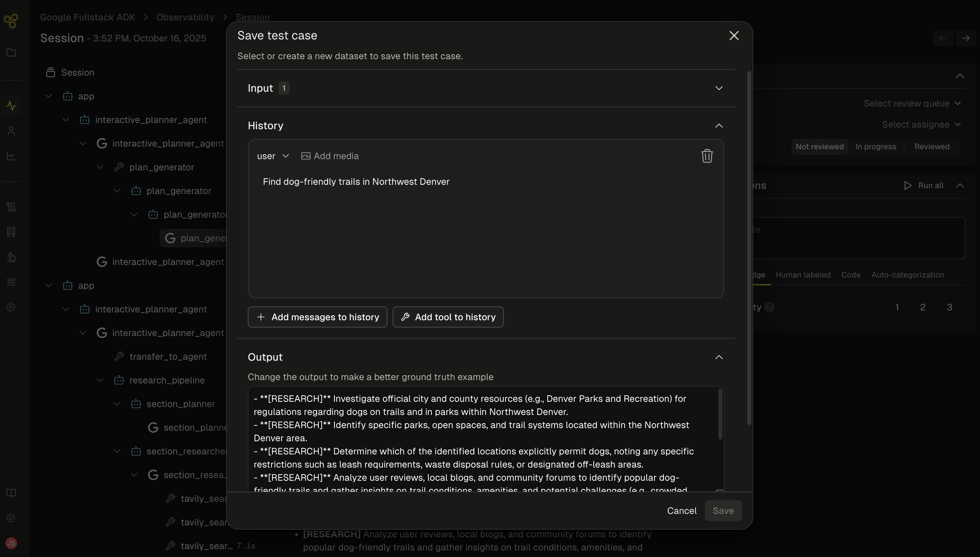Save the test case

click(x=723, y=510)
